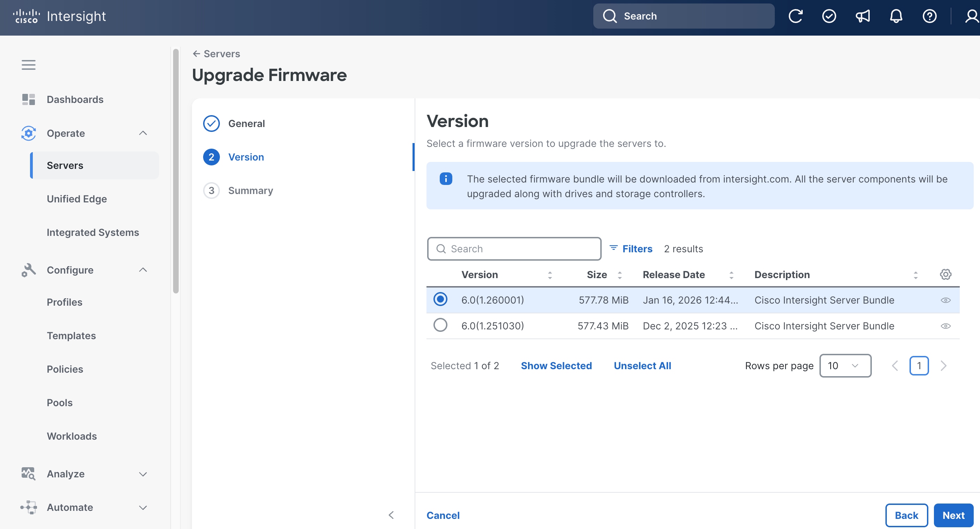
Task: Click Unselect All link
Action: tap(642, 366)
